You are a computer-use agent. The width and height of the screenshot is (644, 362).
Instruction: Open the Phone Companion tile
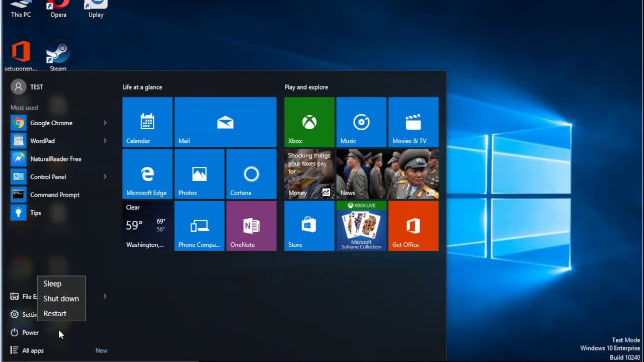[199, 226]
